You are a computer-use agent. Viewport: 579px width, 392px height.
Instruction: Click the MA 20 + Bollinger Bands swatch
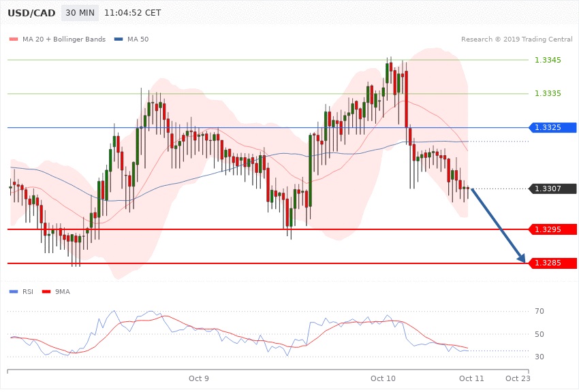tap(14, 39)
